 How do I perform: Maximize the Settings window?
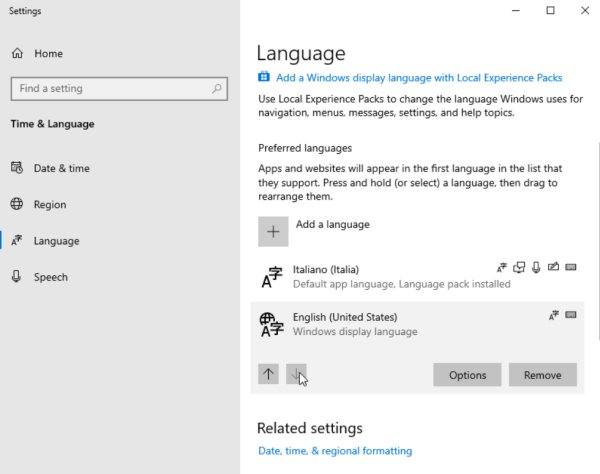point(550,10)
